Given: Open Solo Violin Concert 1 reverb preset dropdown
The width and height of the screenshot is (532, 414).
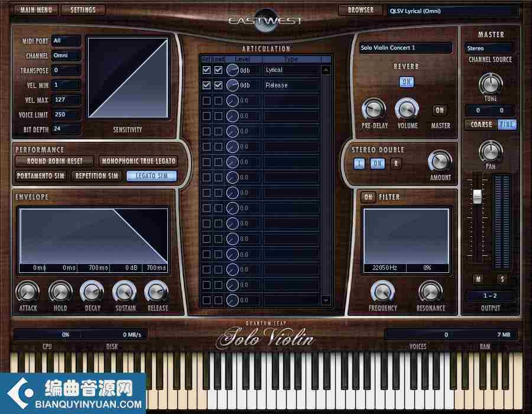Looking at the screenshot, I should pos(406,48).
